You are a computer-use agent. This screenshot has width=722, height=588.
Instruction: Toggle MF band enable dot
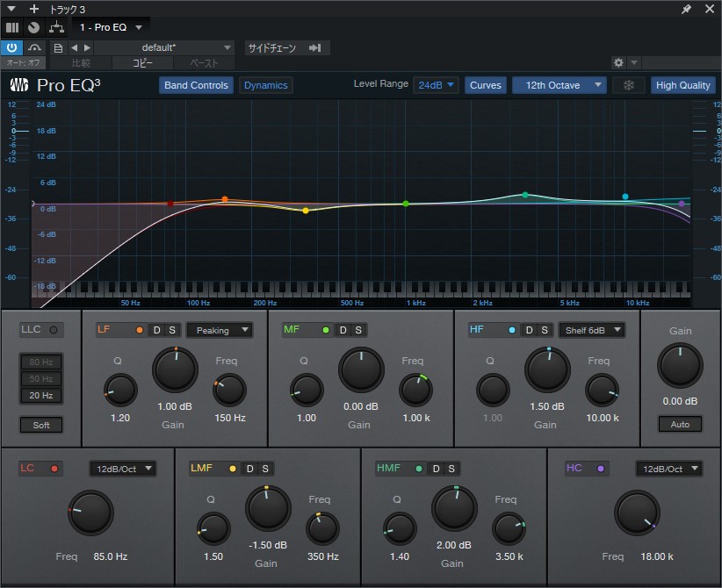click(326, 330)
